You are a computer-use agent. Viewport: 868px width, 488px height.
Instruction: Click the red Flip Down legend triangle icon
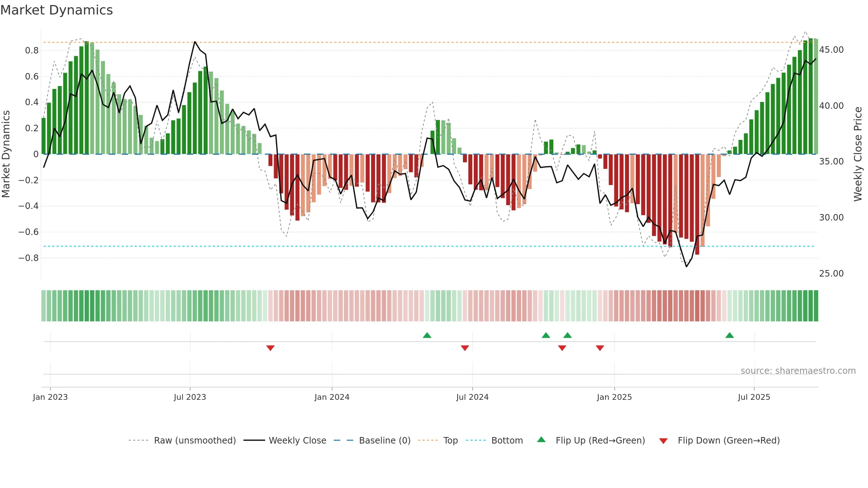tap(663, 441)
